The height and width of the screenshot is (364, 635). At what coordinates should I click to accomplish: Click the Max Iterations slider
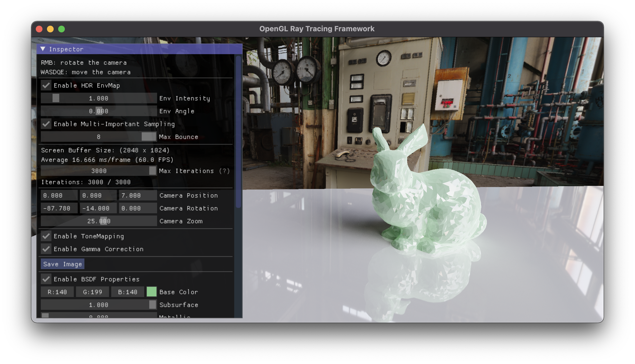[x=99, y=171]
